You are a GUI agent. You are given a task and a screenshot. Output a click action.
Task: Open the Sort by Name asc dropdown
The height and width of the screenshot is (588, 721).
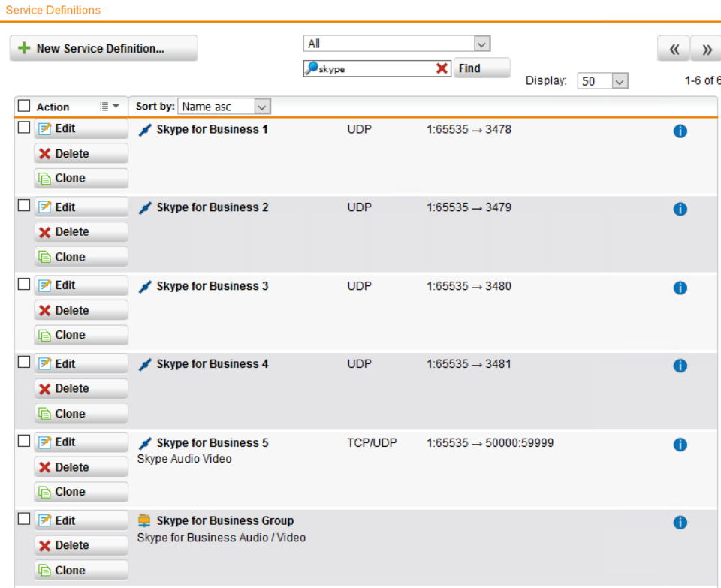[x=224, y=107]
